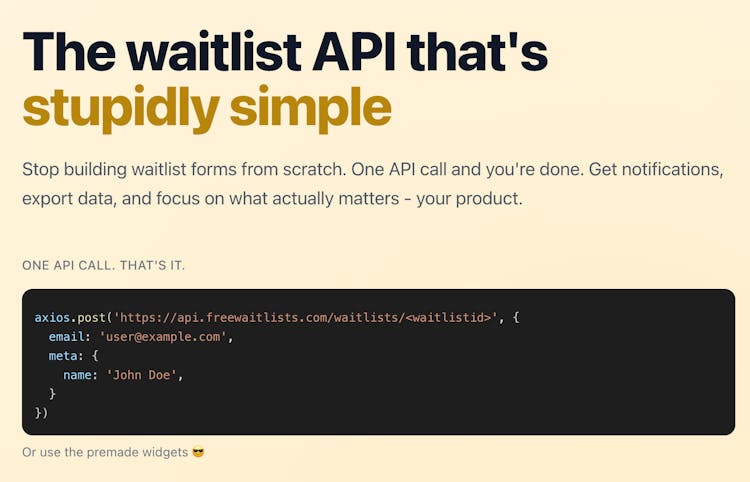Click the "ONE API CALL. THAT'S IT." label
The image size is (750, 482).
(x=103, y=265)
